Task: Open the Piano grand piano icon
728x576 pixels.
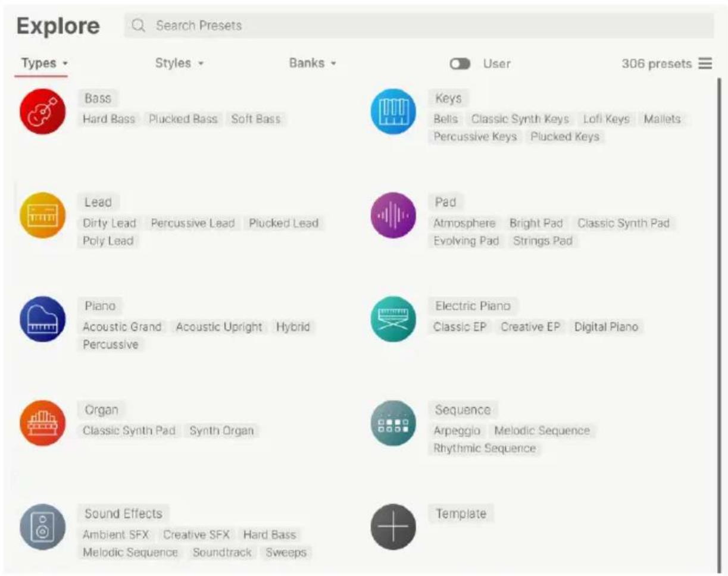Action: [42, 319]
